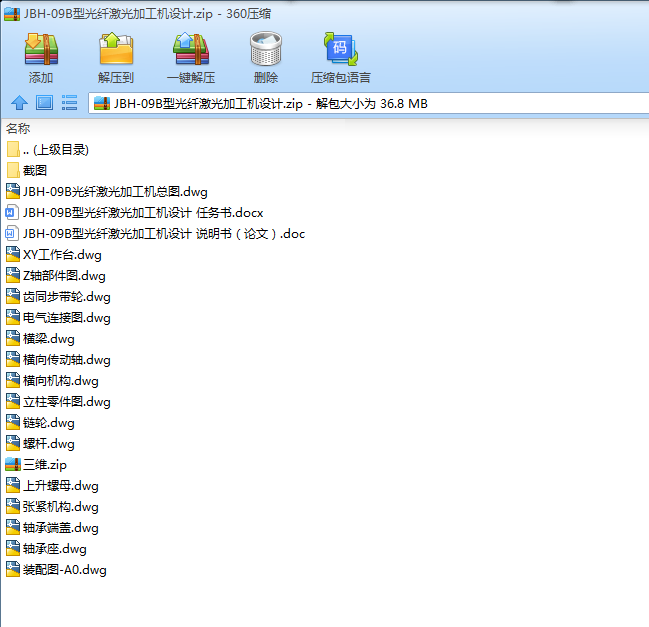Click the folder icon of 截图
This screenshot has width=649, height=627.
point(13,171)
